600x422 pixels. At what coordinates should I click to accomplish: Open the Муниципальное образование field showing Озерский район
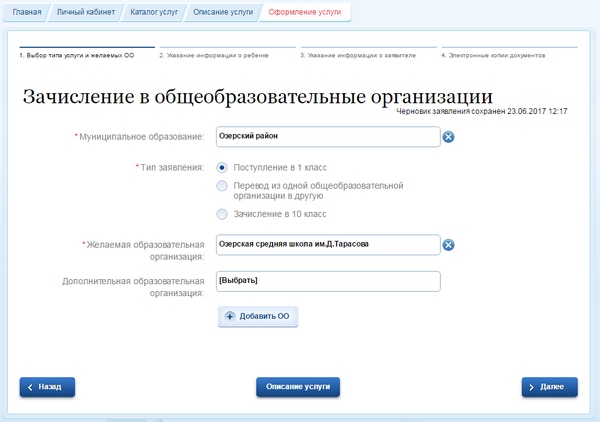click(328, 137)
